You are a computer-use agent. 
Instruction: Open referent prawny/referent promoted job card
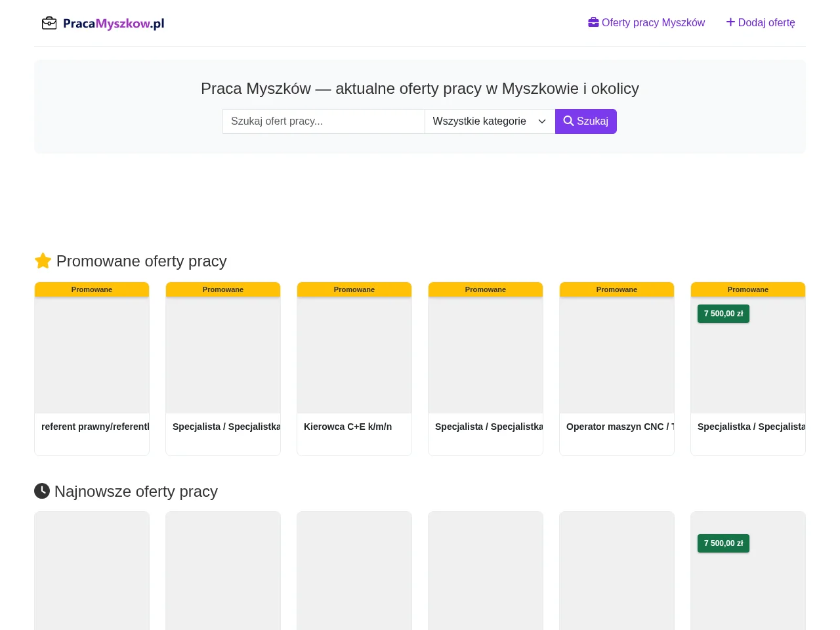92,369
